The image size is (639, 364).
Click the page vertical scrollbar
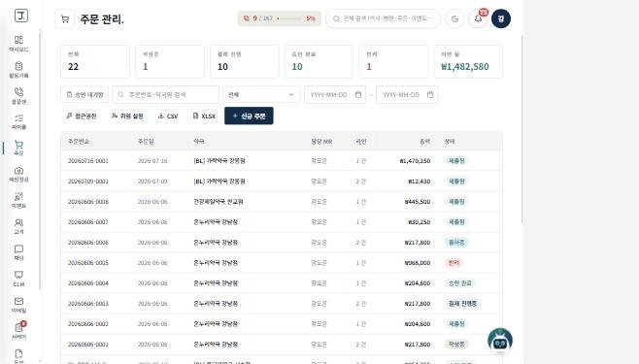pos(522,129)
